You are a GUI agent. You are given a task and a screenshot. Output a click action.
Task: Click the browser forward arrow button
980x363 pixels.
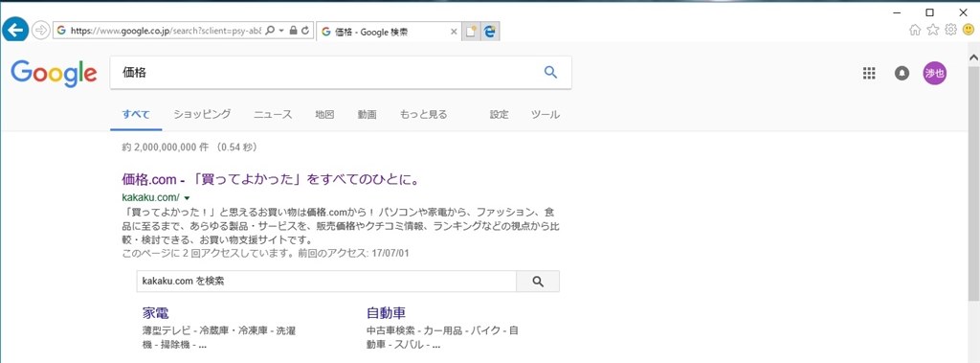[40, 30]
